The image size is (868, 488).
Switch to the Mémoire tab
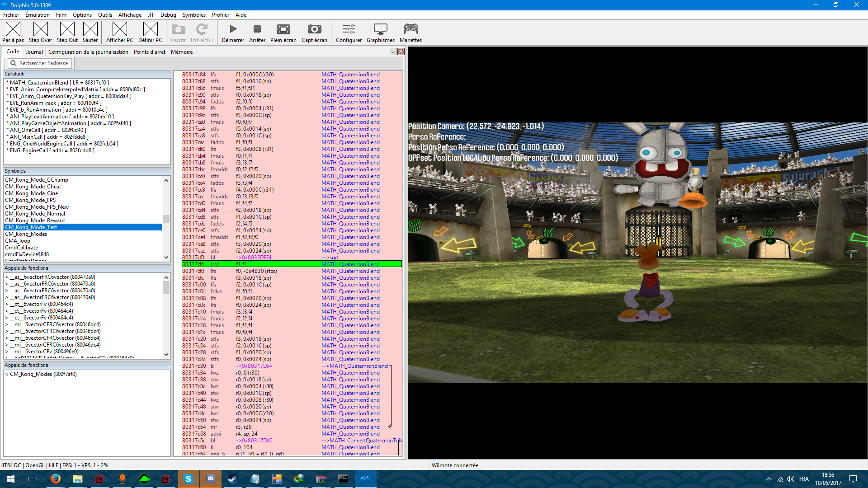click(x=182, y=52)
